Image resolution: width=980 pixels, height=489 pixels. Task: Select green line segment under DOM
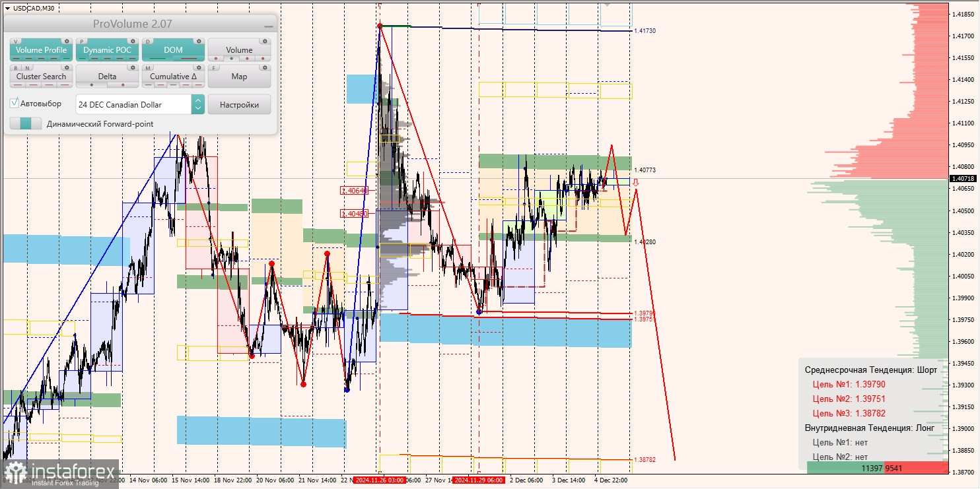pos(157,58)
